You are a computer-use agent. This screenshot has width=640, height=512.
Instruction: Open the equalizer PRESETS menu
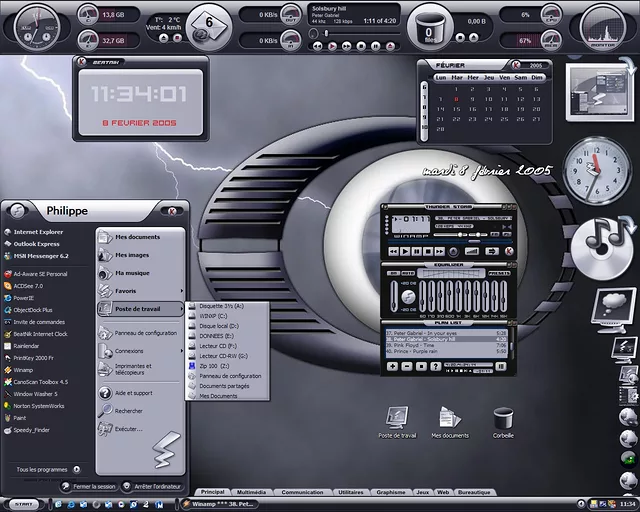500,272
